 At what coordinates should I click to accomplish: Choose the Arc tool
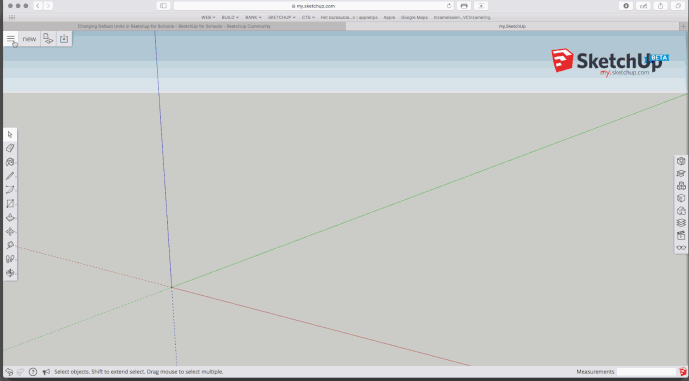[x=10, y=190]
